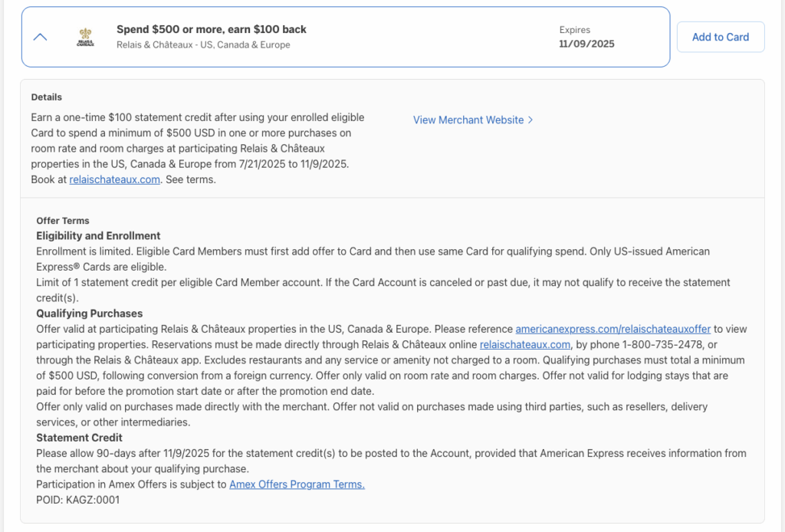Click the 'Details' section heading
The width and height of the screenshot is (785, 532).
click(47, 97)
